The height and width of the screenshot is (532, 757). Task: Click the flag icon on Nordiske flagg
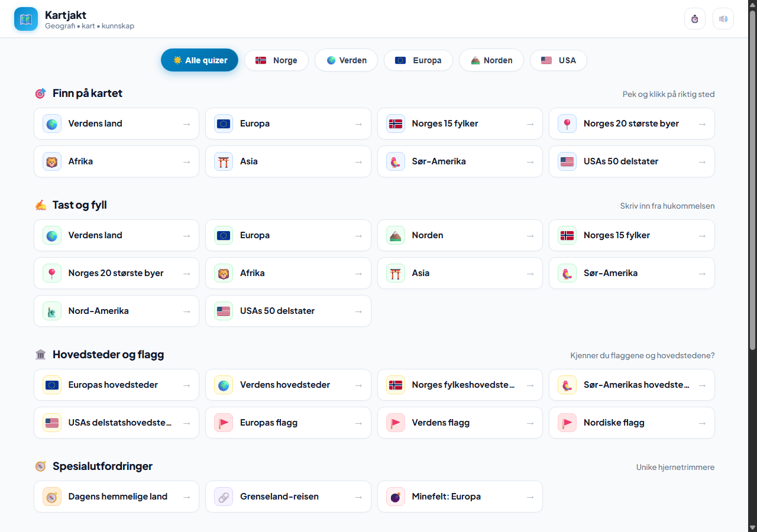pos(567,423)
